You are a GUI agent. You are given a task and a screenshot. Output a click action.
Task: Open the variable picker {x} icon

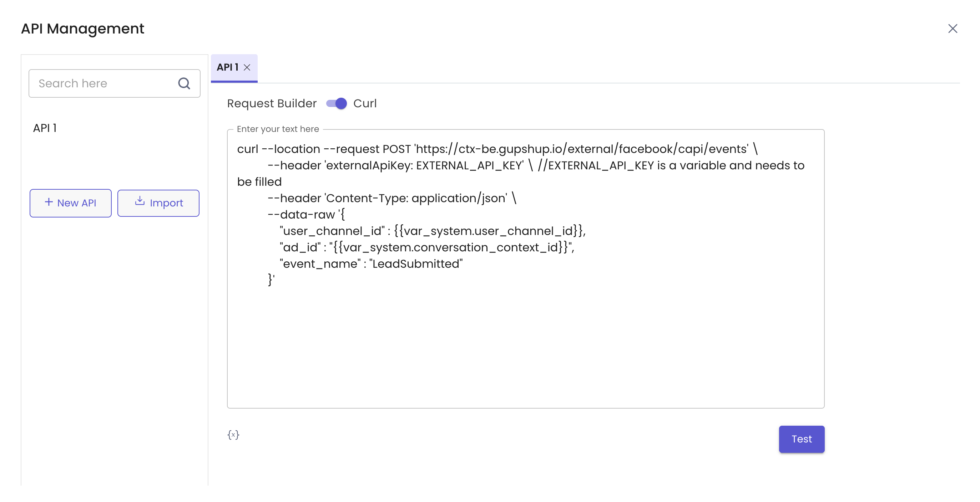[x=233, y=435]
